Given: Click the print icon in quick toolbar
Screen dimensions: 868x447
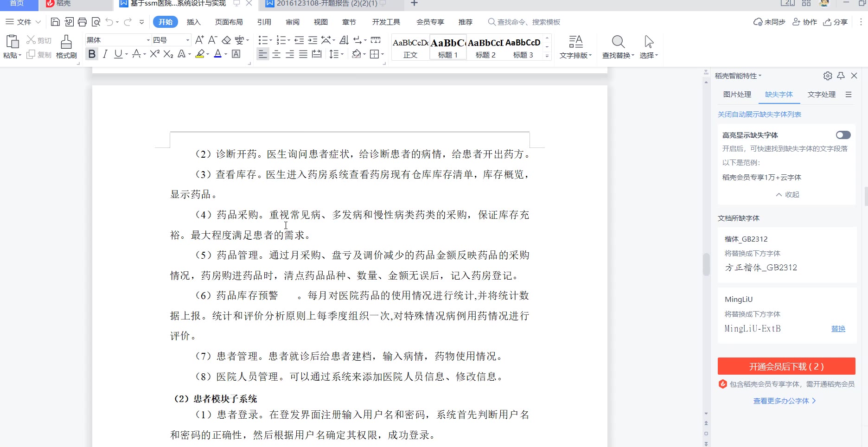Looking at the screenshot, I should 83,22.
